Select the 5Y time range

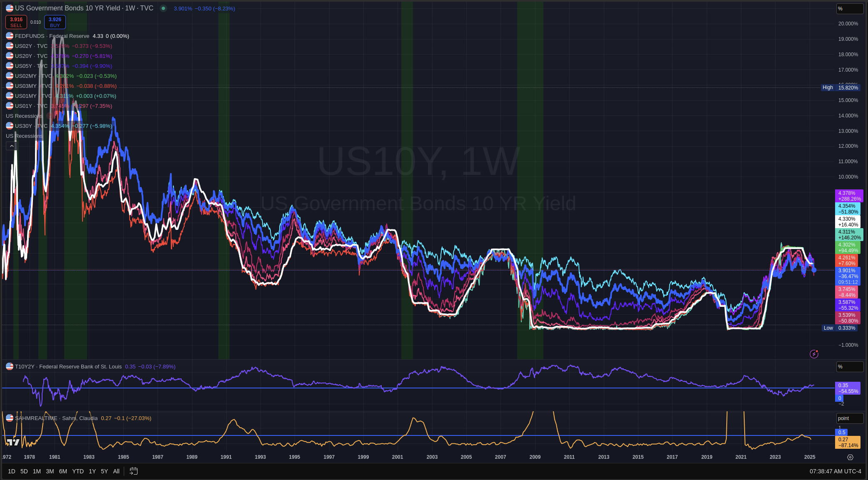point(104,471)
